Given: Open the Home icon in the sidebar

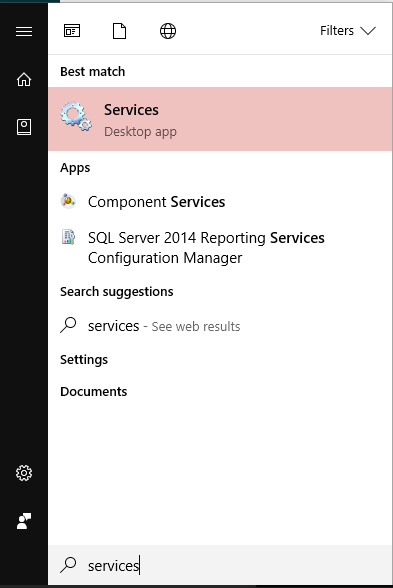Looking at the screenshot, I should coord(24,79).
